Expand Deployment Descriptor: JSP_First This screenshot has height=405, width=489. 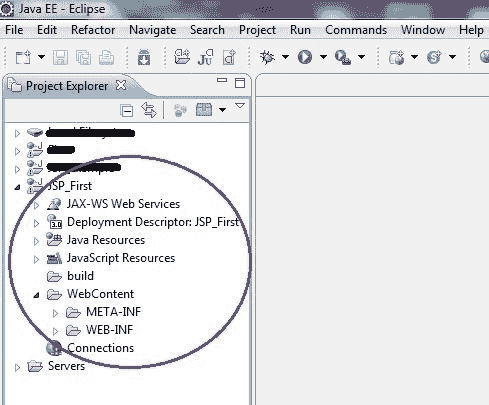(36, 223)
